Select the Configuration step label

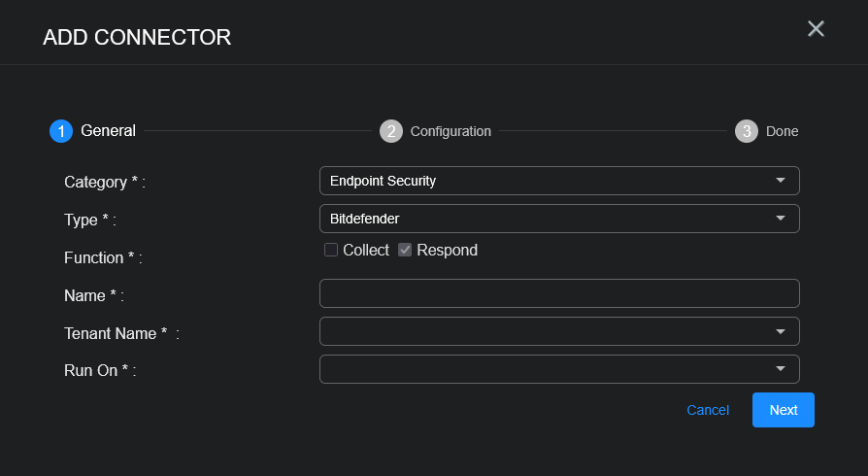coord(451,131)
